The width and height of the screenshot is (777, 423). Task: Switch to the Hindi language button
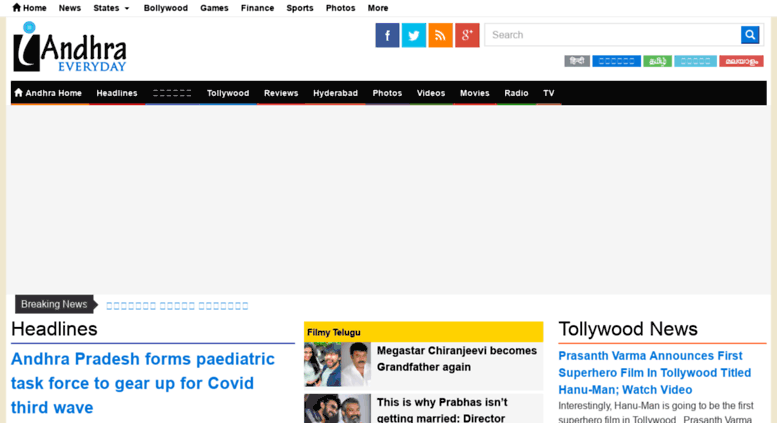(577, 61)
